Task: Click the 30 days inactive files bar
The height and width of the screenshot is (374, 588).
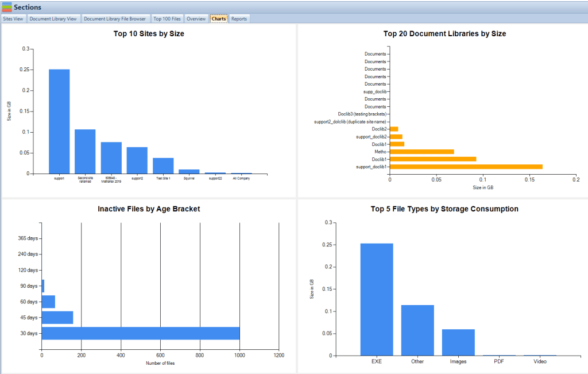Action: pyautogui.click(x=141, y=333)
